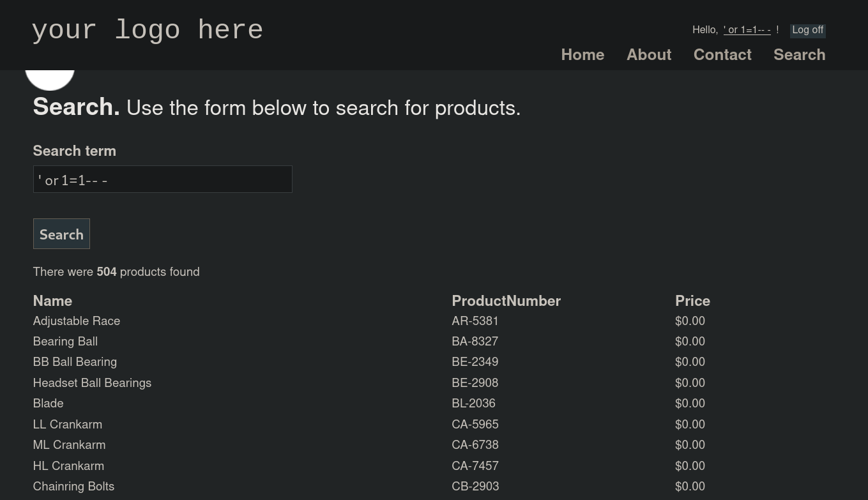Viewport: 868px width, 500px height.
Task: Navigate to the Contact page
Action: (x=722, y=55)
